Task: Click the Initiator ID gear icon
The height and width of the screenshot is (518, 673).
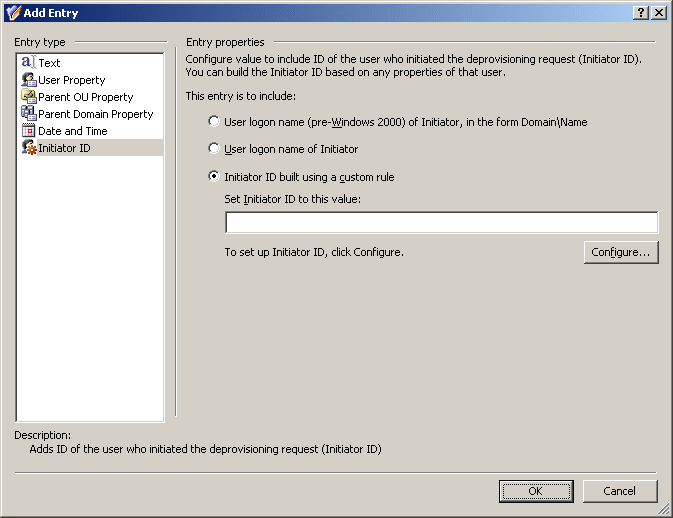Action: (x=29, y=148)
